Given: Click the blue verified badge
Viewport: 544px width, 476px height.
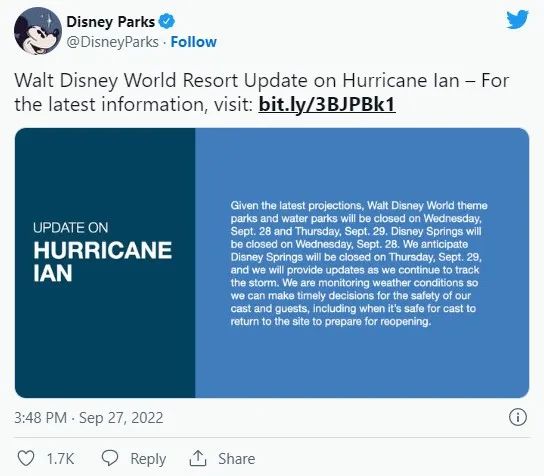Looking at the screenshot, I should 167,22.
